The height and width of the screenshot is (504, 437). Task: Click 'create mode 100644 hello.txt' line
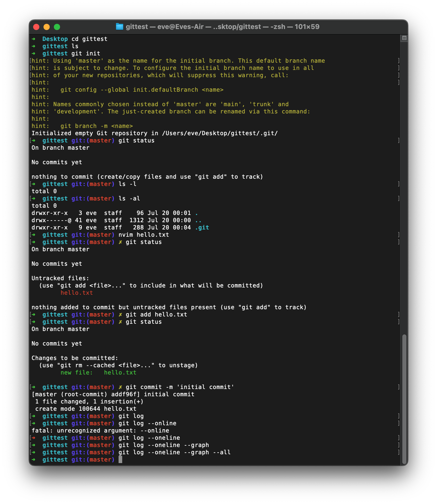pyautogui.click(x=86, y=409)
